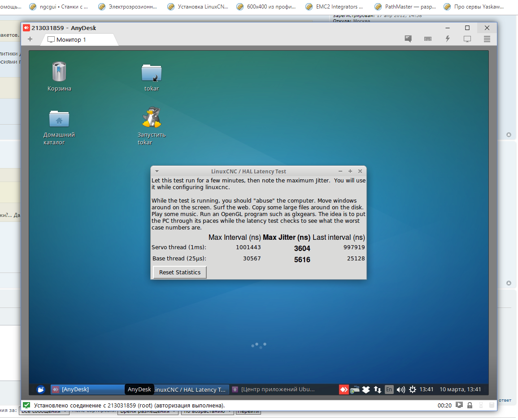The image size is (518, 420).
Task: Click the Корзина trash icon
Action: [x=59, y=71]
